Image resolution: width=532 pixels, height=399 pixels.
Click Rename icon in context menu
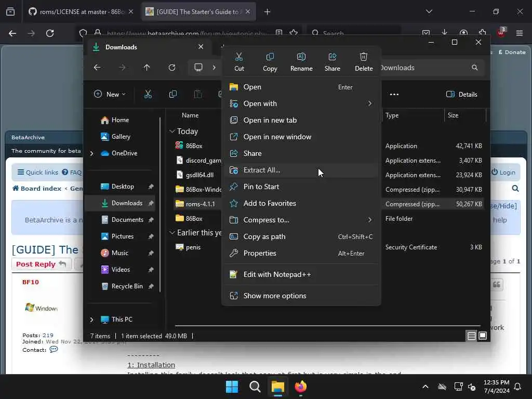301,62
